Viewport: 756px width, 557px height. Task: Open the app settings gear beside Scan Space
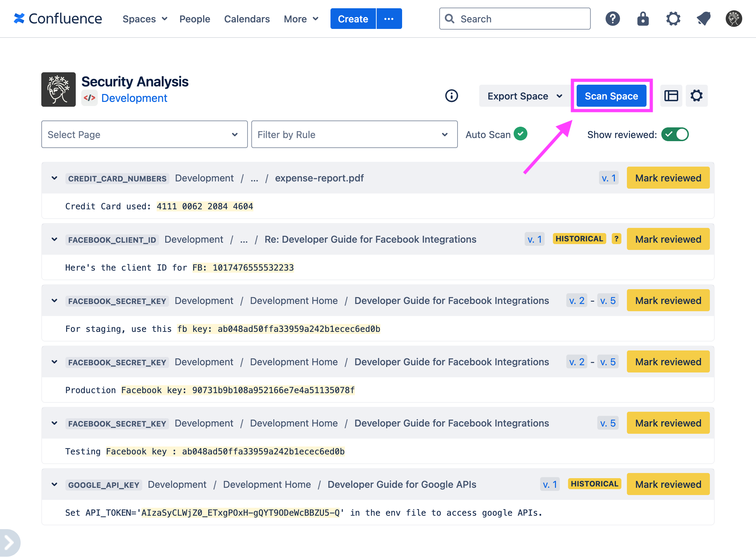coord(696,96)
